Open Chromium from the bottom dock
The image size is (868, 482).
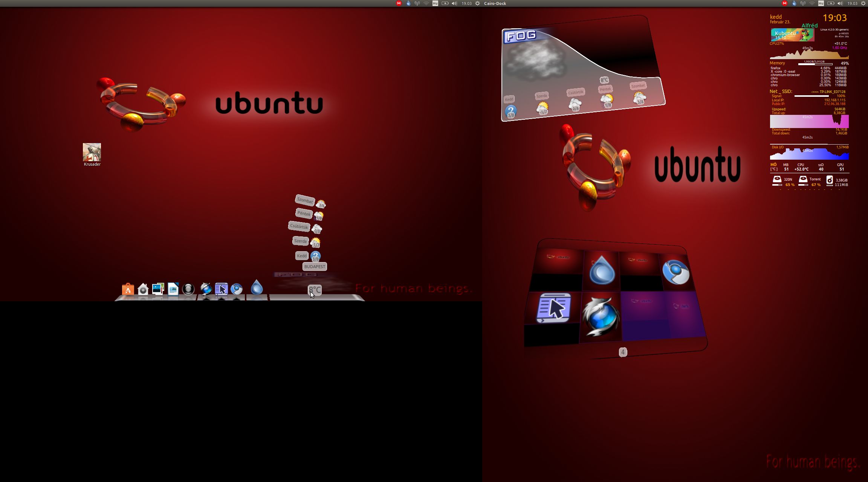(x=237, y=289)
